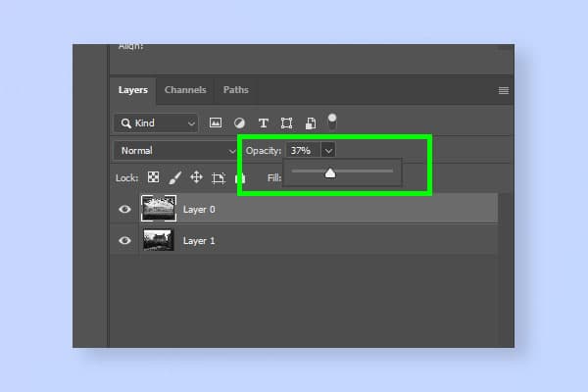The image size is (588, 392).
Task: Click the prevent artboard auto-nesting lock icon
Action: pos(219,177)
